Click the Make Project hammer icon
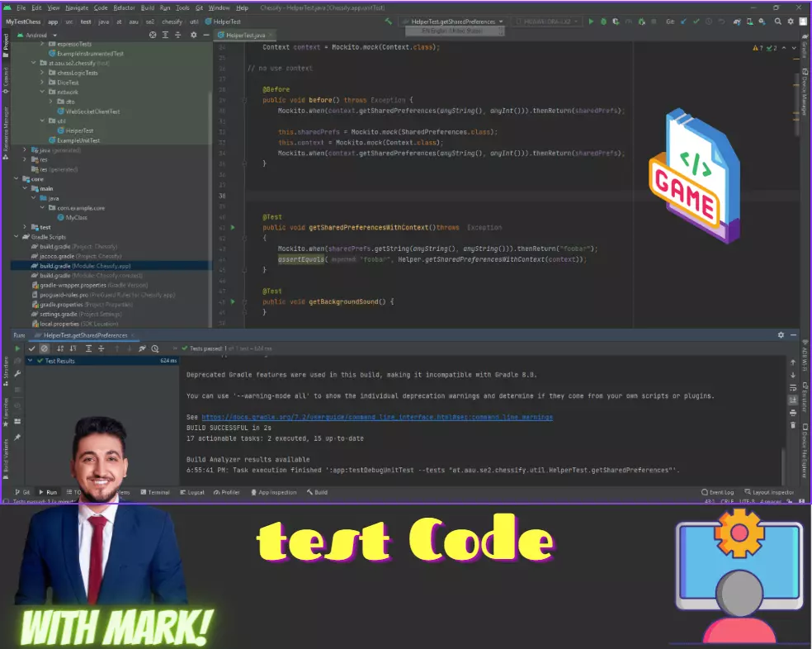This screenshot has width=812, height=649. [389, 21]
